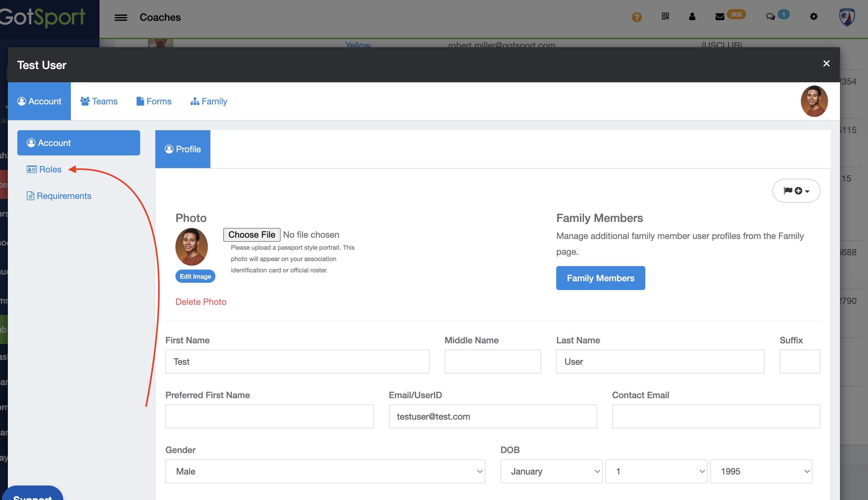Open the Gender dropdown

click(325, 471)
